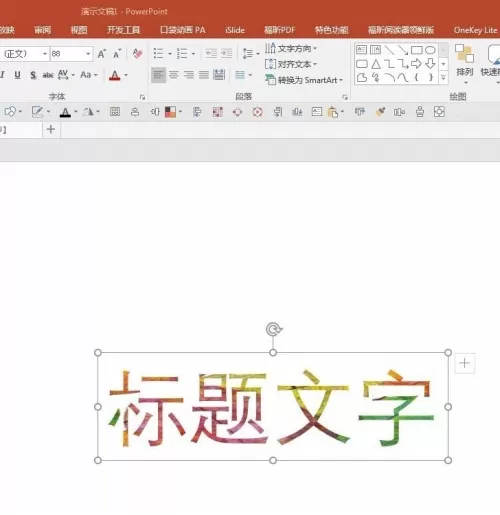500x515 pixels.
Task: Select the arrow line shape
Action: (x=403, y=50)
